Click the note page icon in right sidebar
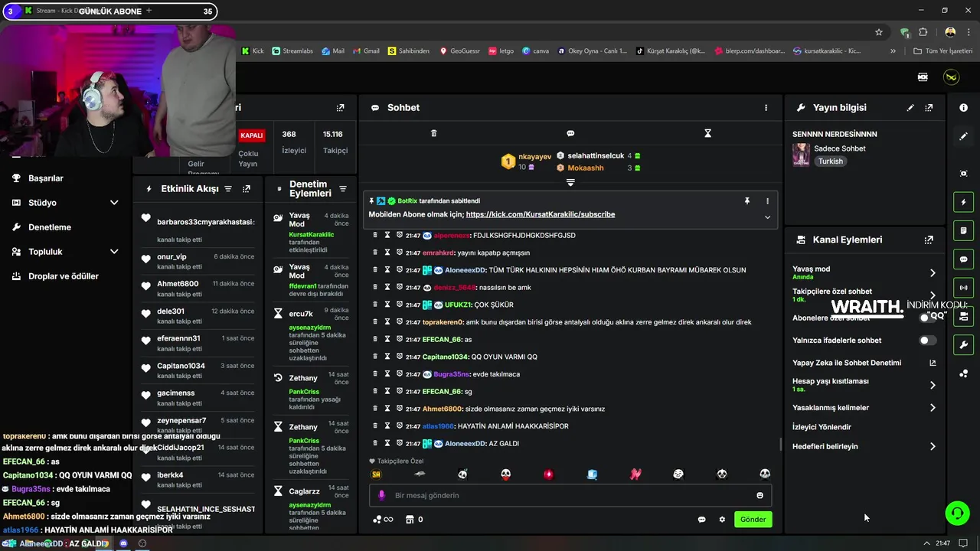The width and height of the screenshot is (980, 551). [x=963, y=230]
